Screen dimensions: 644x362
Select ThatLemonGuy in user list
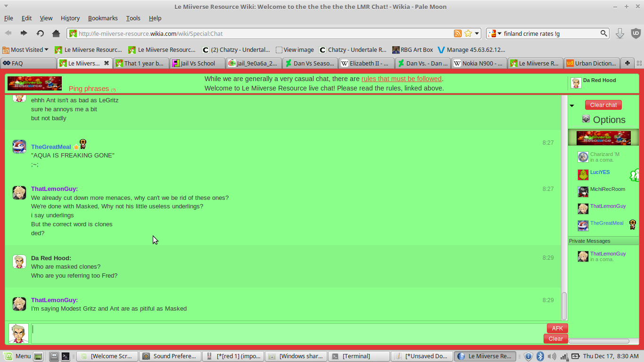603,208
